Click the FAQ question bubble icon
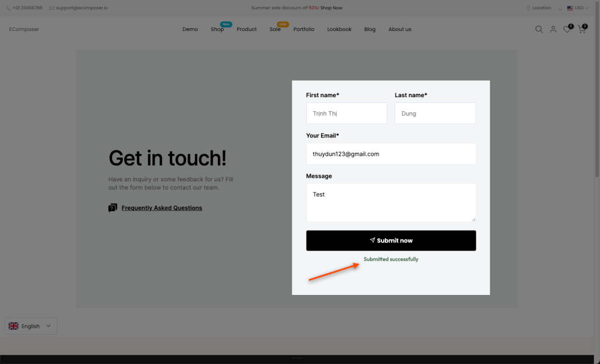600x364 pixels. click(x=112, y=208)
